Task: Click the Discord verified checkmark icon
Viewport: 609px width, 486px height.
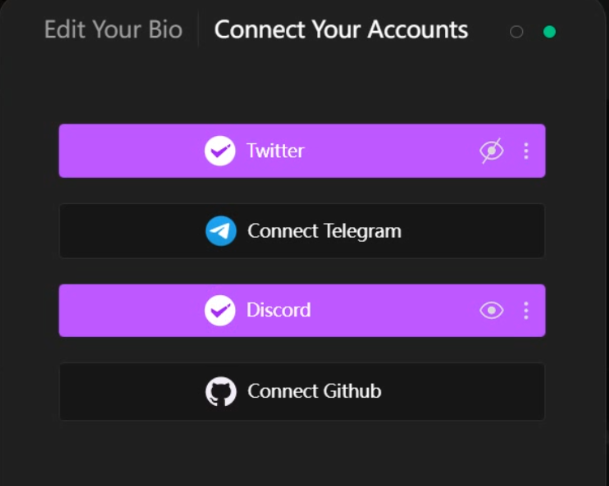Action: pos(220,310)
